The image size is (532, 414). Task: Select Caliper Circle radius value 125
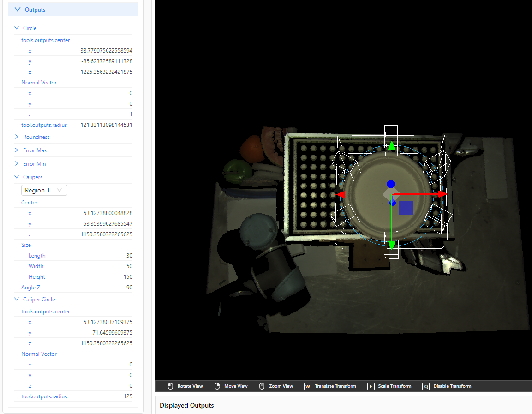tap(128, 396)
